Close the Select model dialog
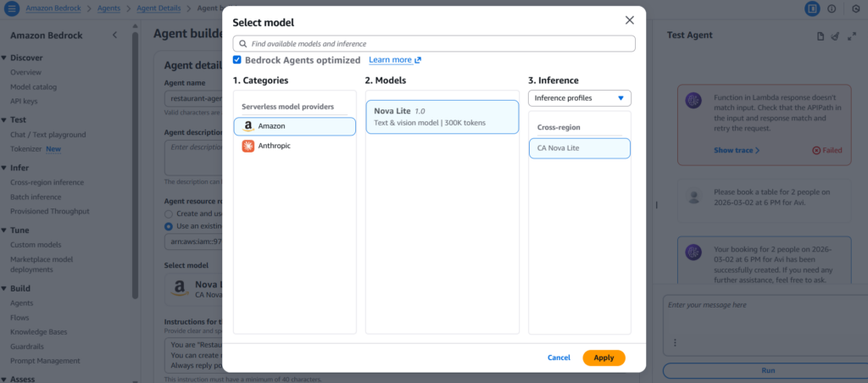868x383 pixels. pos(629,20)
